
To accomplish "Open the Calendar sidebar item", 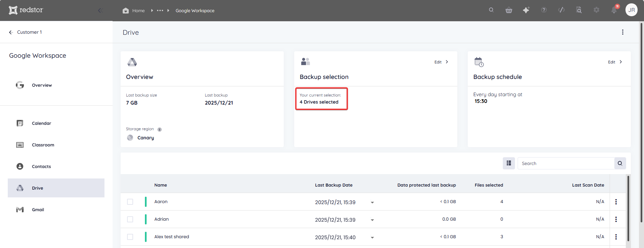I will (x=56, y=123).
